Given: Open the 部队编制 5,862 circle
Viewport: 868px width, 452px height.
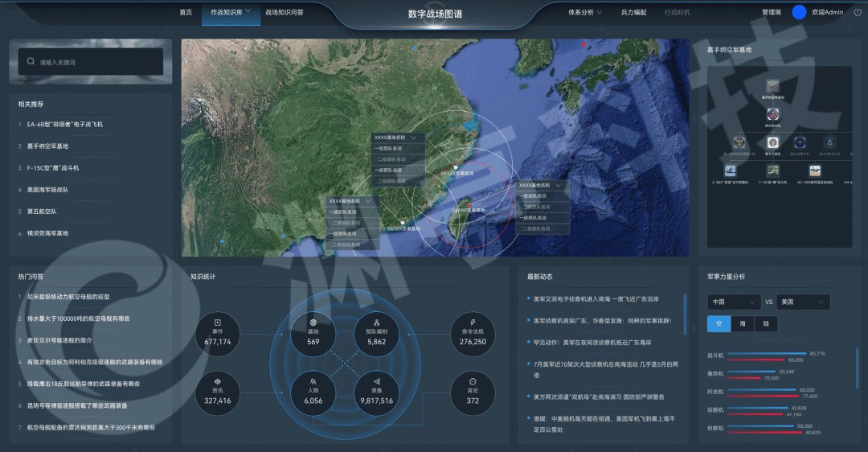Looking at the screenshot, I should pos(376,334).
